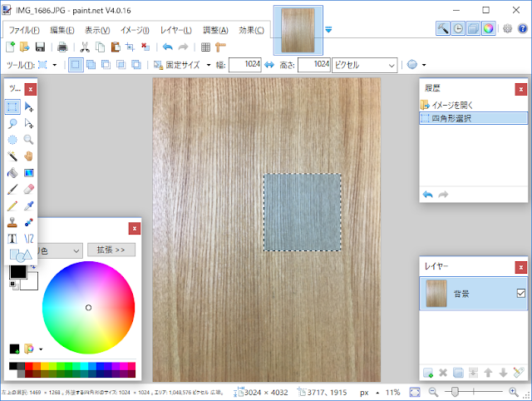Click the Crop to Selection icon
532x401 pixels.
coord(130,47)
